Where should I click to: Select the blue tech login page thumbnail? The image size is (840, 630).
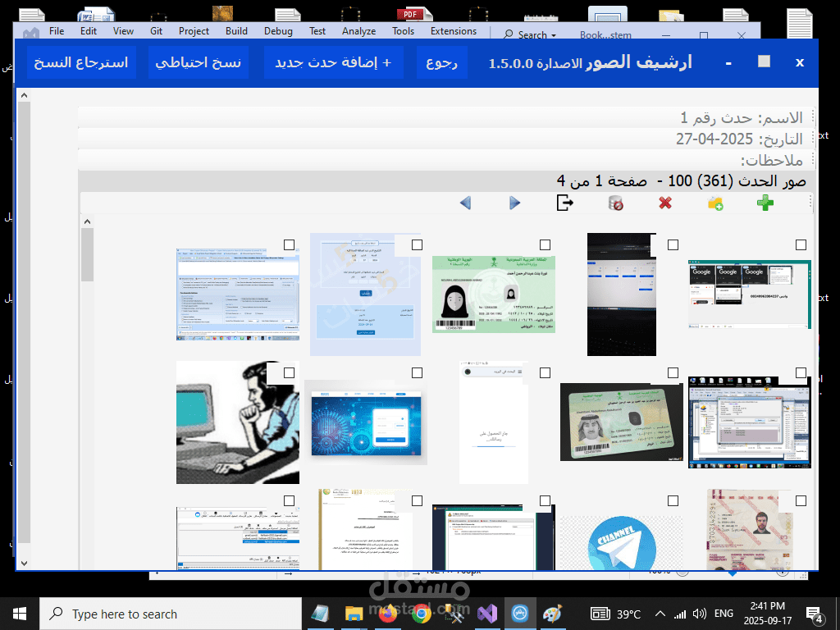click(x=365, y=422)
